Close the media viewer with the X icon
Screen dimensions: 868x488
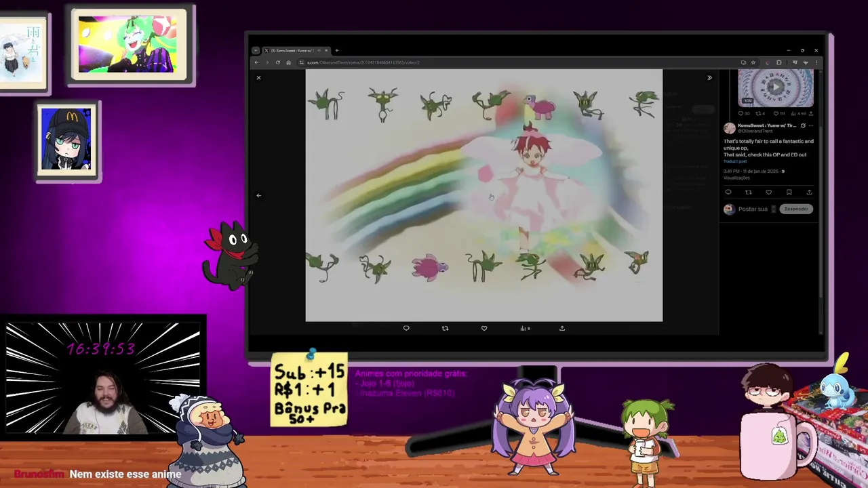(x=258, y=78)
